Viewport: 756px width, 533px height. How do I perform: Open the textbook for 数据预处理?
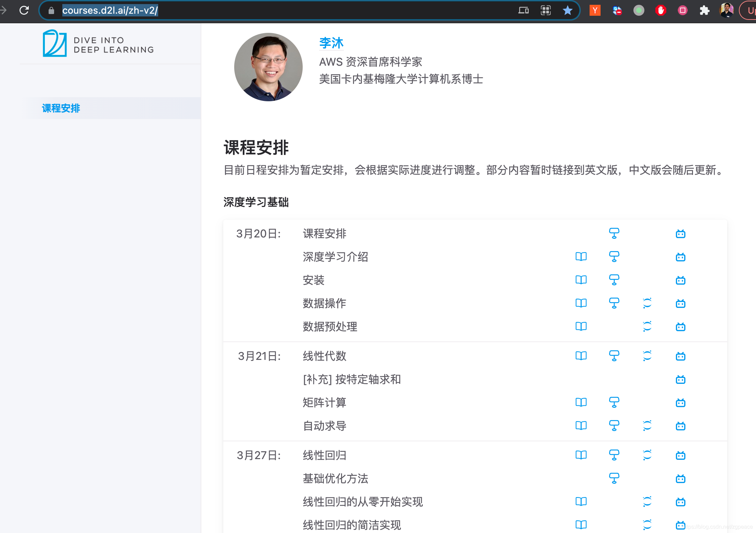pyautogui.click(x=581, y=326)
